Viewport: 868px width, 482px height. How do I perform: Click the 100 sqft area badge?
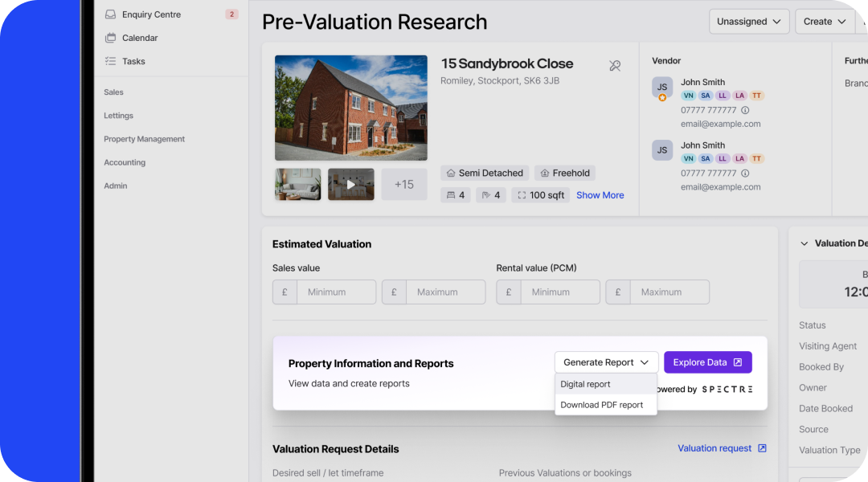(540, 194)
